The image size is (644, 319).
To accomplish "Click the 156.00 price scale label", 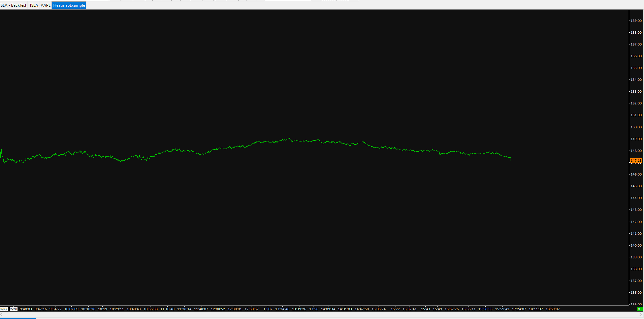I will pos(636,56).
